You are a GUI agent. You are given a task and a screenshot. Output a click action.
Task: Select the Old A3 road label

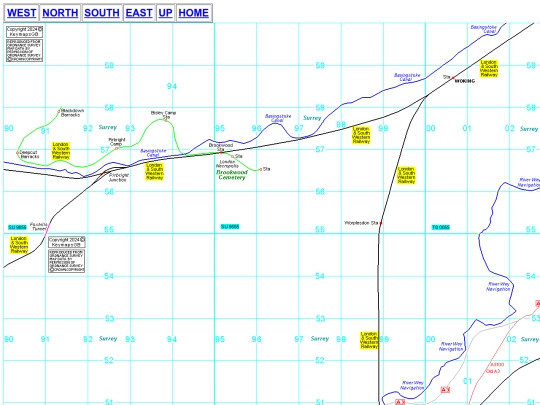[493, 371]
